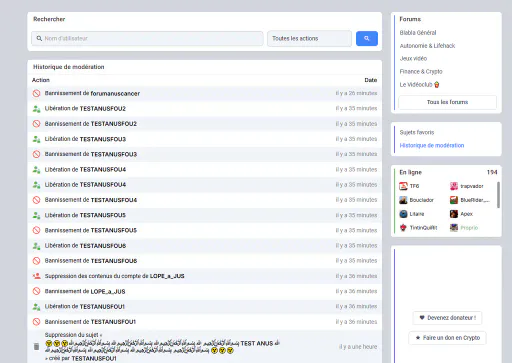Click trapvador user avatar
The height and width of the screenshot is (363, 512).
[454, 186]
